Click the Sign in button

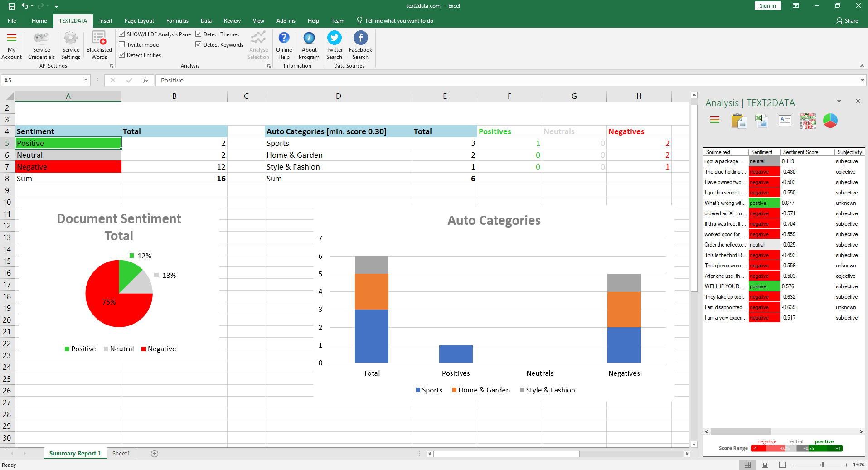pyautogui.click(x=768, y=6)
